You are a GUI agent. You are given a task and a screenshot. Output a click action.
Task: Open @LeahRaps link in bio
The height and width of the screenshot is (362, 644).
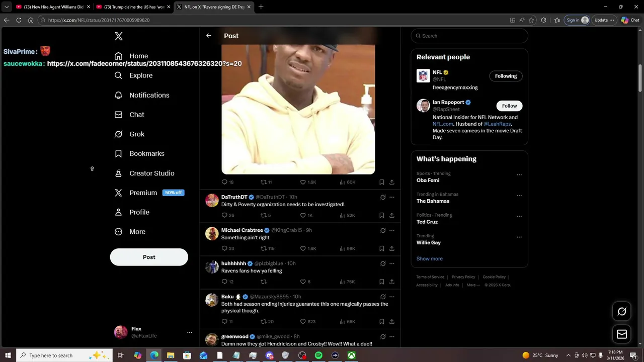(497, 124)
